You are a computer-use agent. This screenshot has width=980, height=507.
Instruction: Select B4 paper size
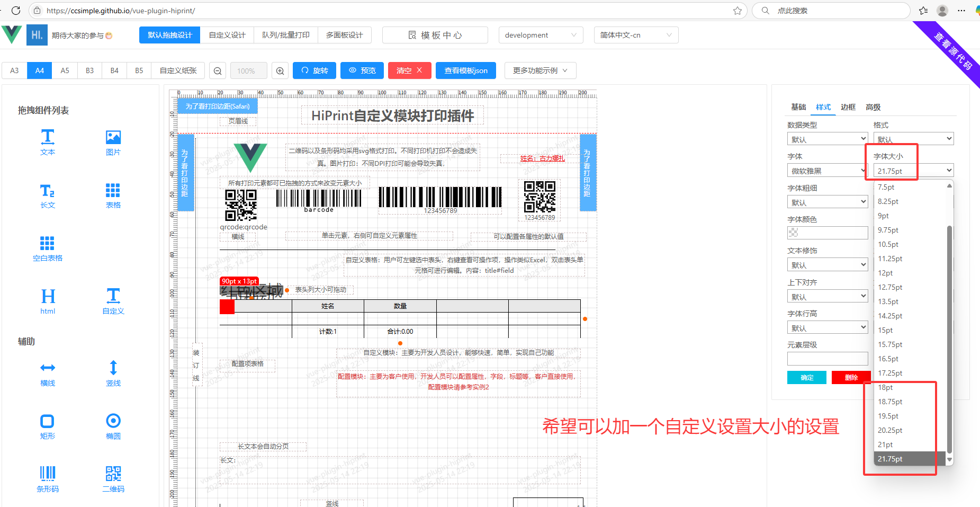coord(114,70)
